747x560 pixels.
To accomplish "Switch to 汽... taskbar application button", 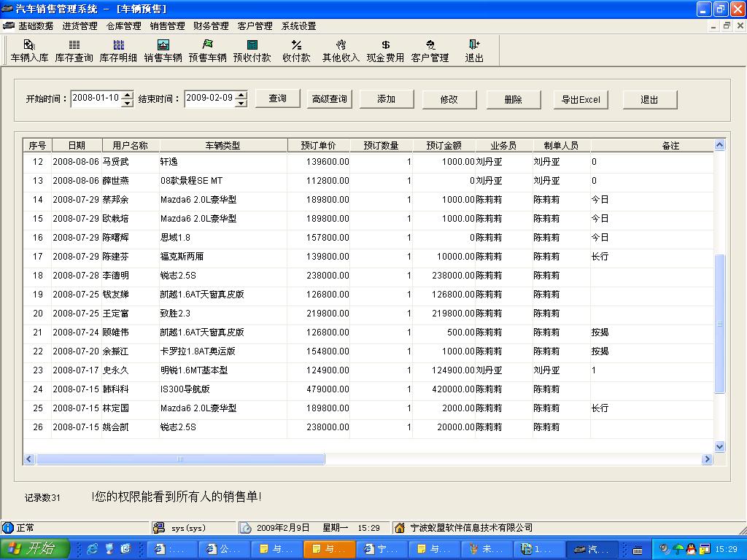I will pos(592,549).
